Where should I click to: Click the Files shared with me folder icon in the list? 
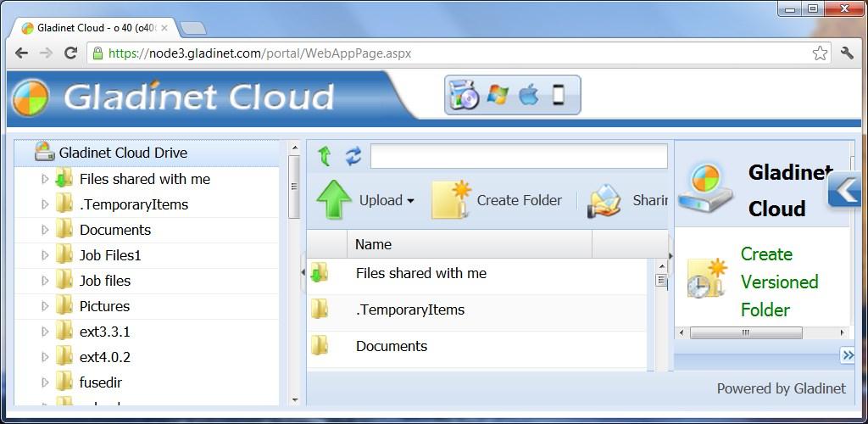coord(319,273)
